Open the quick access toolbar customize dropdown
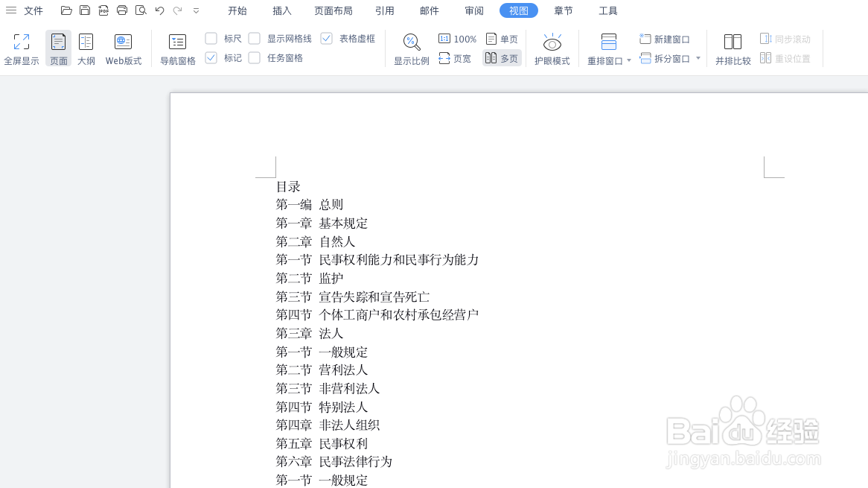 (196, 10)
